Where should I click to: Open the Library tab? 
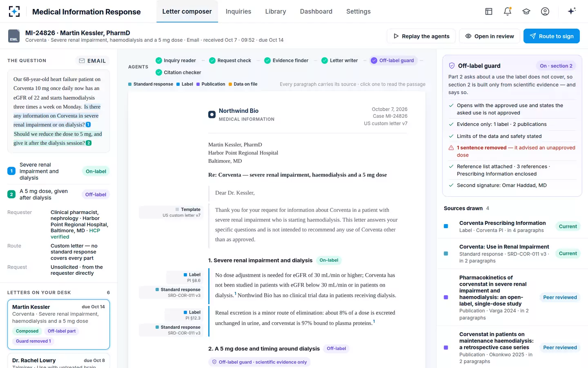click(x=276, y=11)
